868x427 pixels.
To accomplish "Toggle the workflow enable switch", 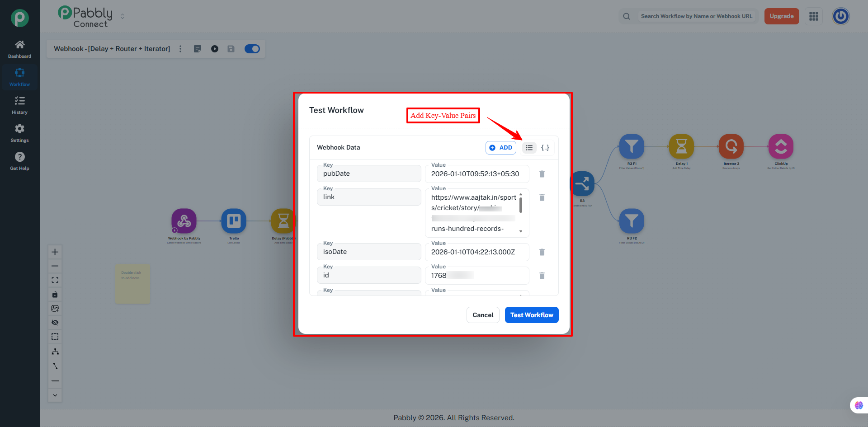I will point(252,49).
